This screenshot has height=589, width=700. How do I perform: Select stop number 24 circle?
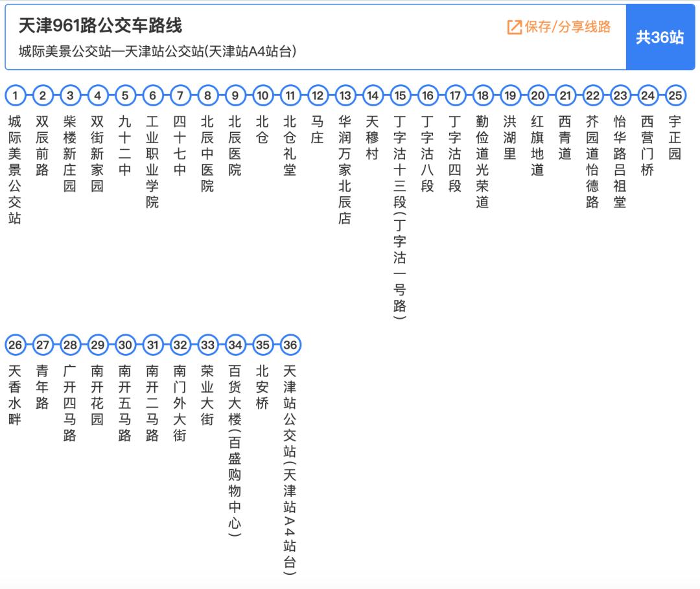click(647, 95)
